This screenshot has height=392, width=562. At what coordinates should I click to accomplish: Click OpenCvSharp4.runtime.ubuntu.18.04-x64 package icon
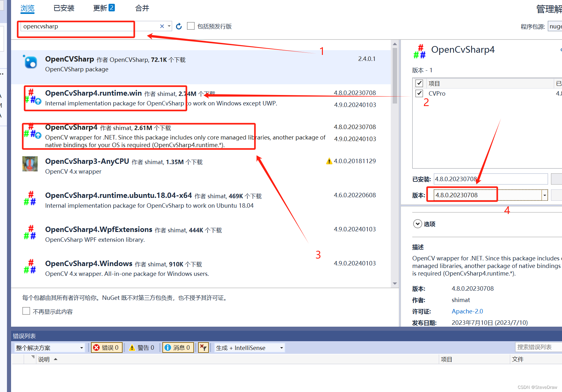click(x=30, y=198)
